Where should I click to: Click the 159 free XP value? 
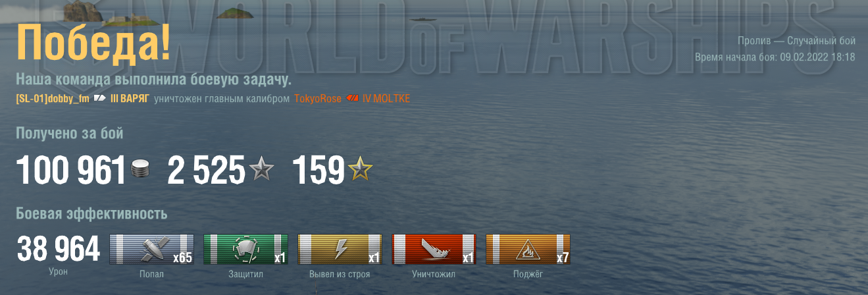[319, 171]
